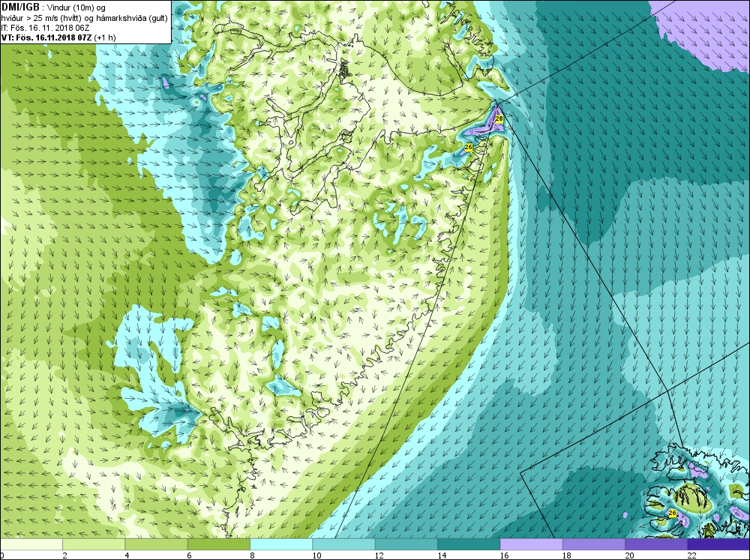Click the legend scale number 8
This screenshot has height=560, width=750.
[x=252, y=556]
